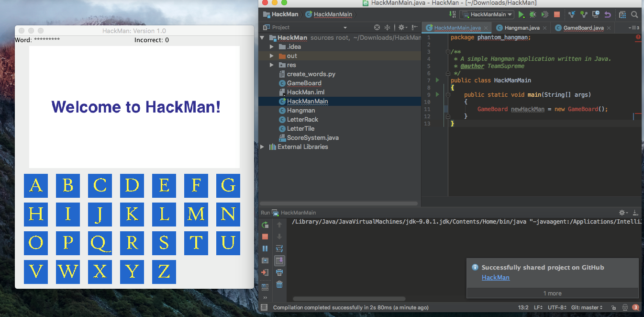Guess letter M in HackMan window

196,215
